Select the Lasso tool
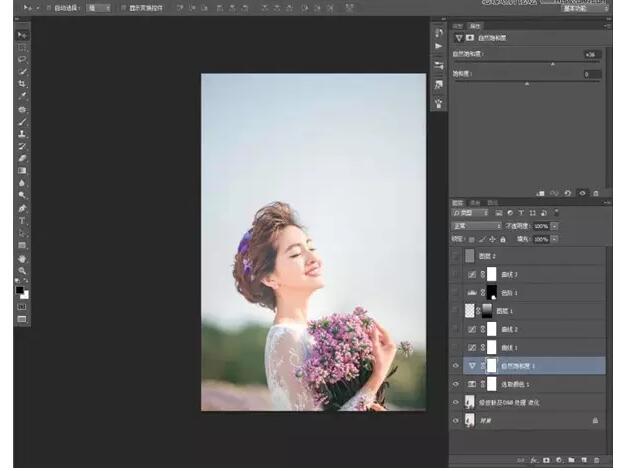The height and width of the screenshot is (471, 626). click(x=22, y=59)
